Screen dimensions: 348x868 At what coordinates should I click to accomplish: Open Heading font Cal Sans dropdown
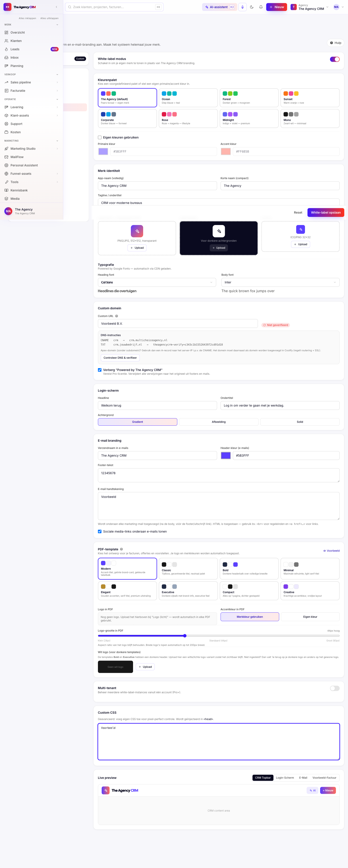pos(157,282)
